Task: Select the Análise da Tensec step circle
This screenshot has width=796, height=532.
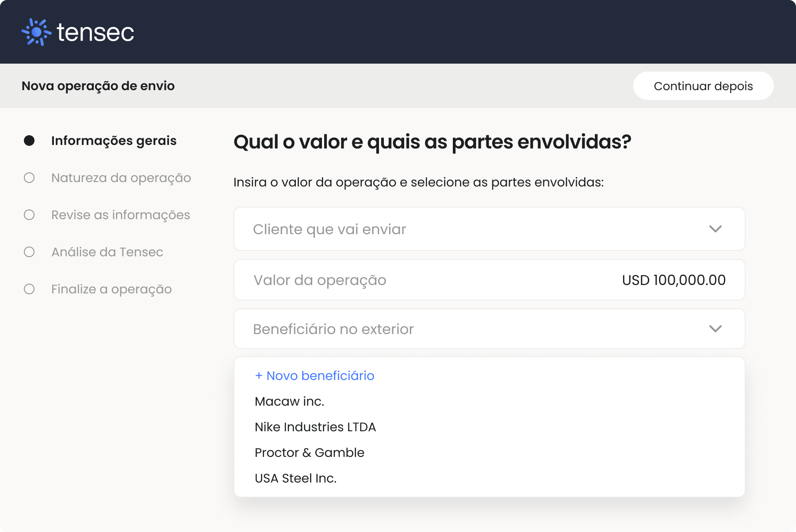Action: [x=29, y=252]
